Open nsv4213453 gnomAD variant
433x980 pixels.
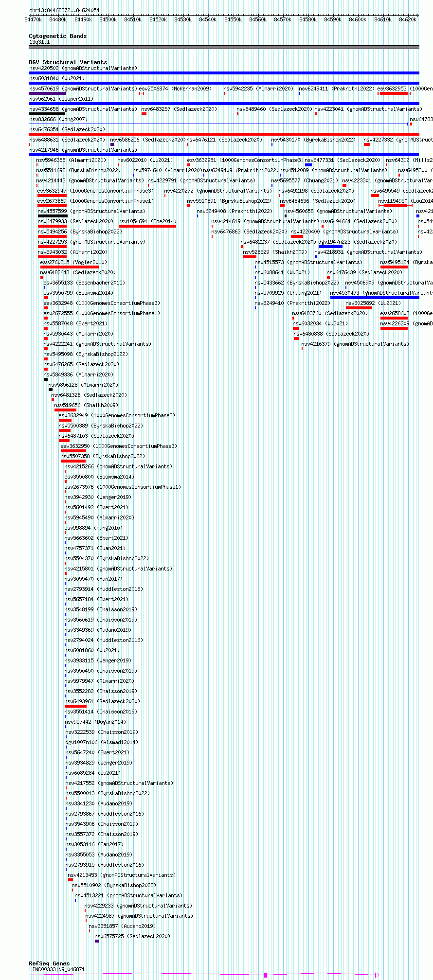(x=122, y=875)
